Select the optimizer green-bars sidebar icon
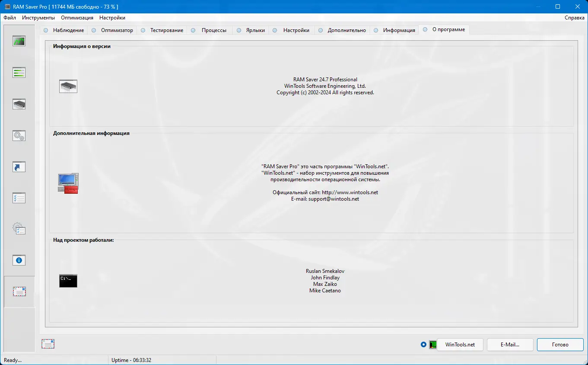This screenshot has height=365, width=588. (19, 72)
